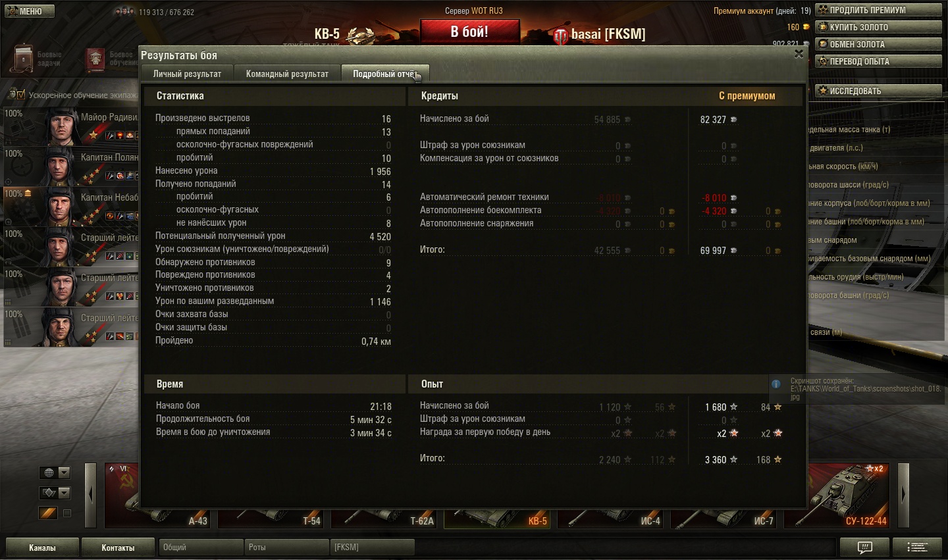
Task: Open the notifications speech-bubble icon
Action: (864, 547)
